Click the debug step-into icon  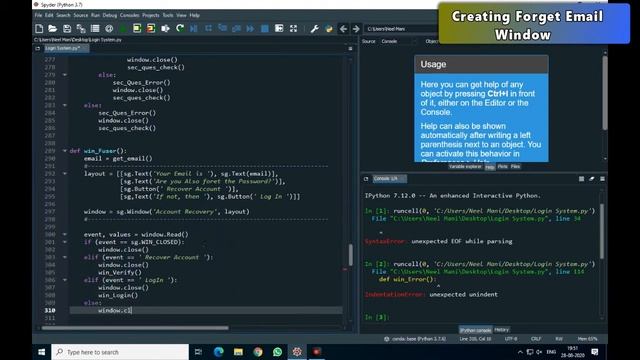point(222,29)
